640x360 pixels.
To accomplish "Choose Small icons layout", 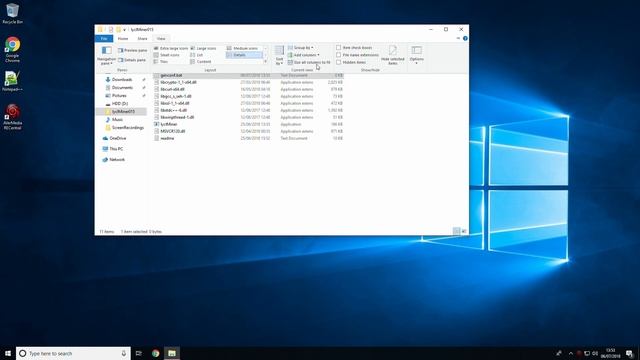I will point(167,55).
